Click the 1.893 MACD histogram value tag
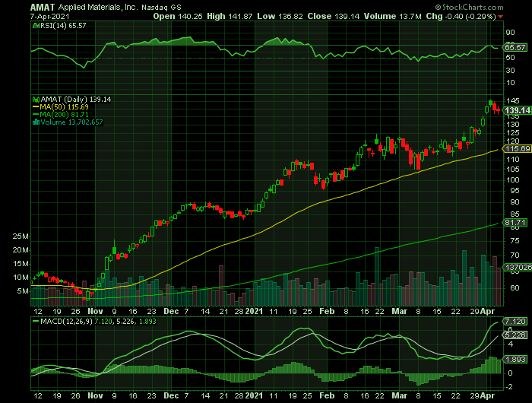This screenshot has width=532, height=403. [515, 360]
